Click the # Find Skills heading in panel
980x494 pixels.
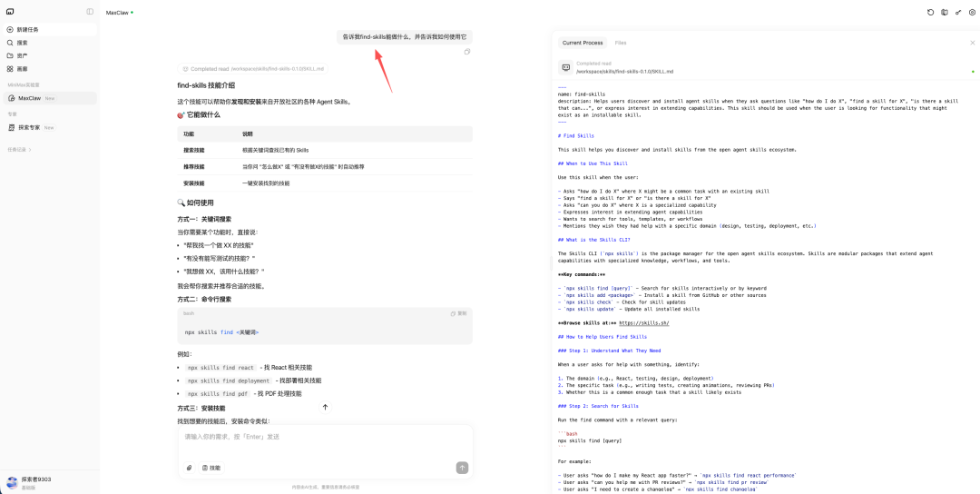click(x=576, y=135)
